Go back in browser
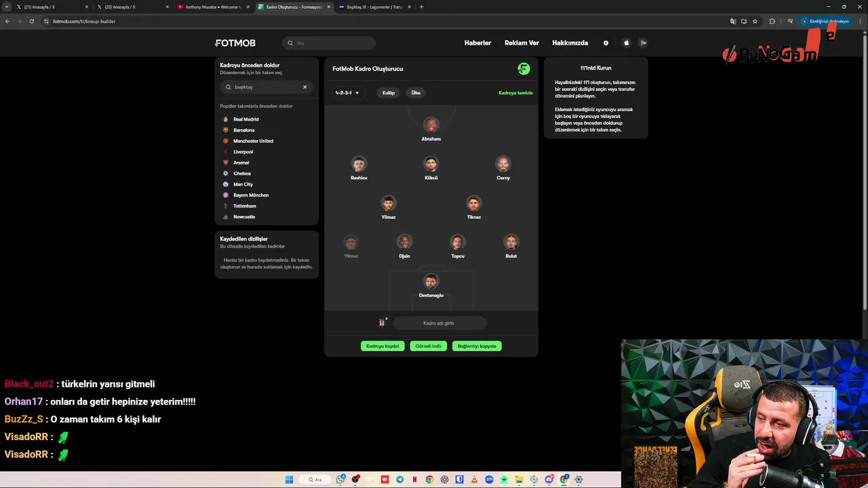 (x=7, y=21)
